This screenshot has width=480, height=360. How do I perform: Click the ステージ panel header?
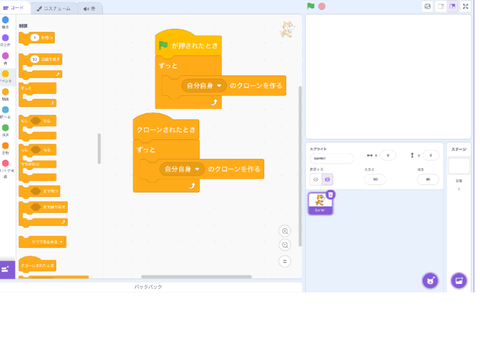click(x=459, y=149)
